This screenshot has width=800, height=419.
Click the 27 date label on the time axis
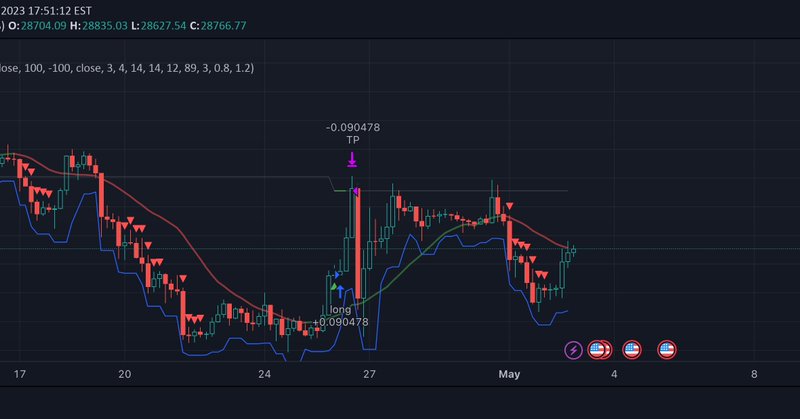click(369, 374)
